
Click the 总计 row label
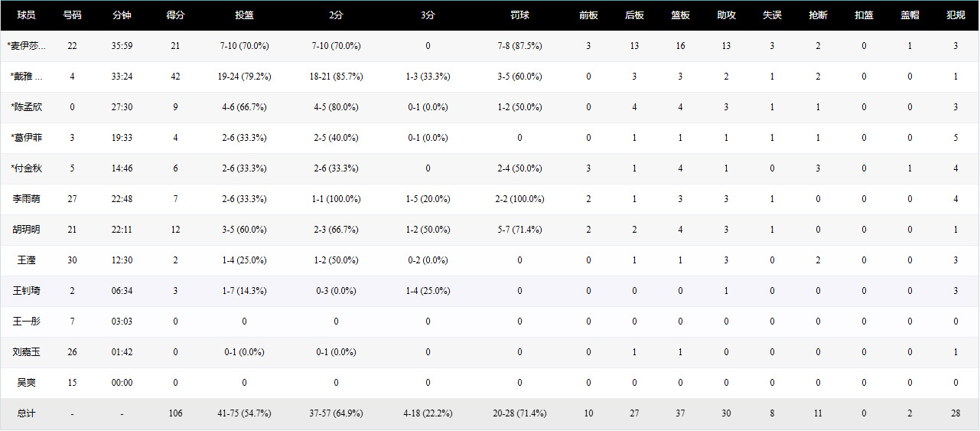pos(27,413)
